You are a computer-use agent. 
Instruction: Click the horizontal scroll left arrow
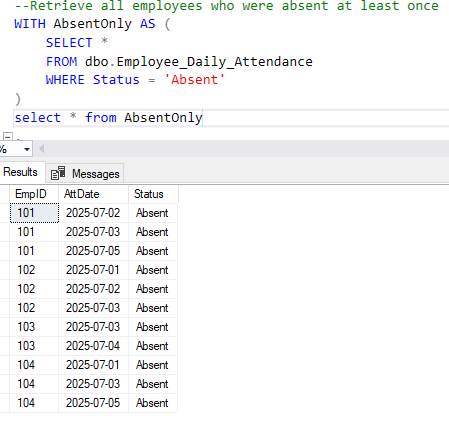pyautogui.click(x=42, y=149)
